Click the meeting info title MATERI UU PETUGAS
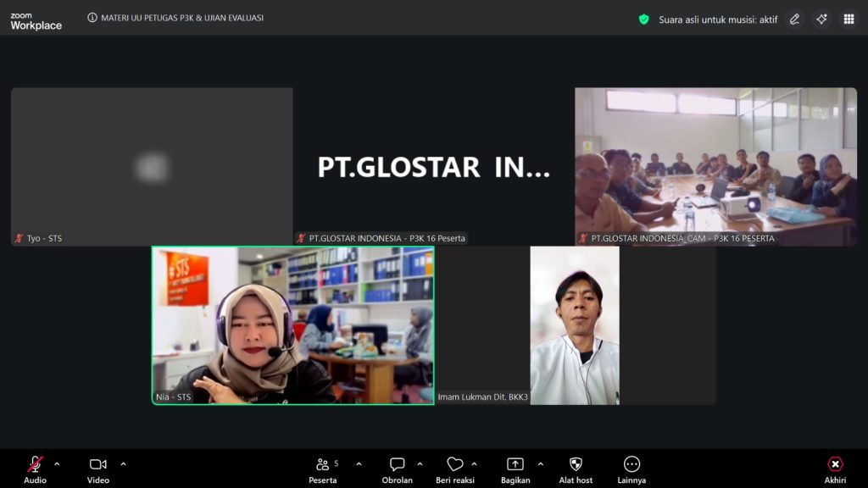The image size is (868, 488). coord(176,18)
